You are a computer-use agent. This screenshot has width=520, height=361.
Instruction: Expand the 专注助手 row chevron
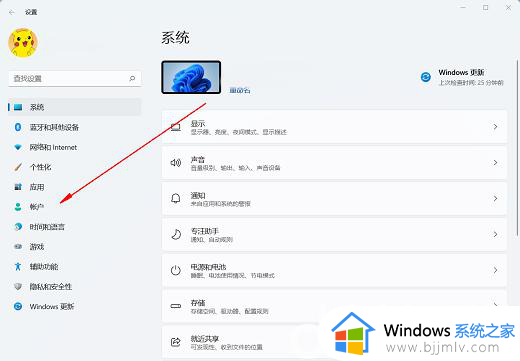(x=495, y=234)
